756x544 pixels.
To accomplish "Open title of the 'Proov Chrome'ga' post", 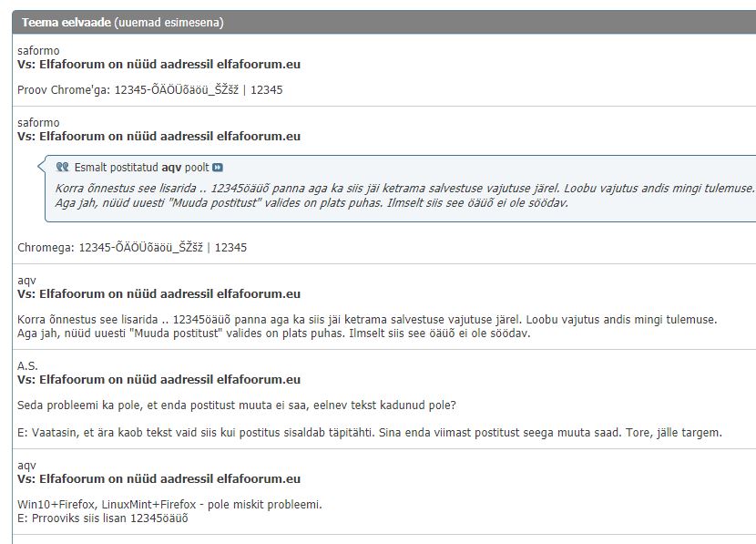I will (x=158, y=65).
